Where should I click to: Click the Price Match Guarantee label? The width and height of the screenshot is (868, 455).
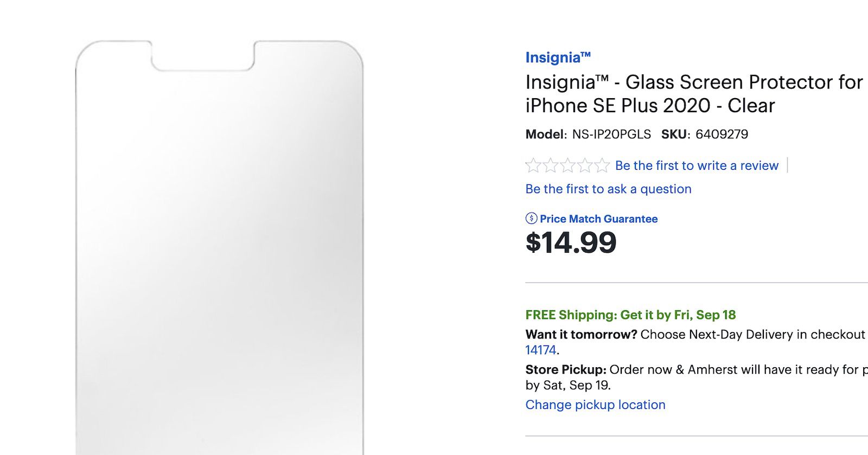coord(597,219)
